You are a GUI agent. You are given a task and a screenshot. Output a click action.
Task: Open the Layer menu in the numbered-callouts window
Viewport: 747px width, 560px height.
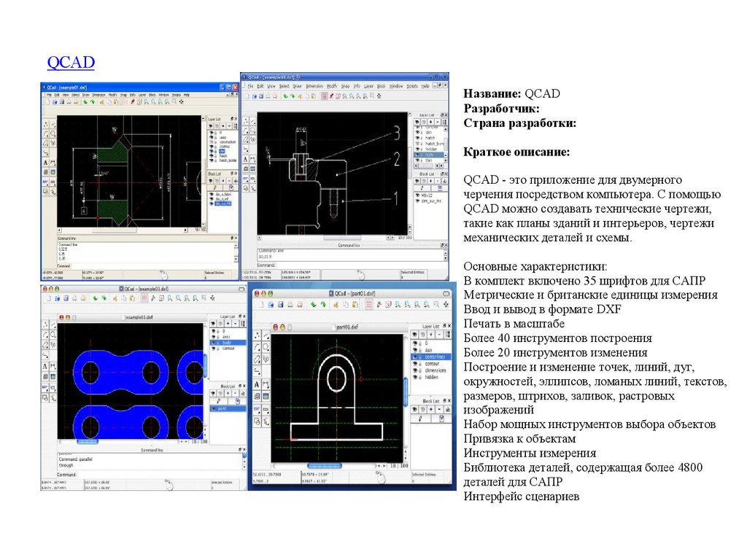tap(368, 86)
